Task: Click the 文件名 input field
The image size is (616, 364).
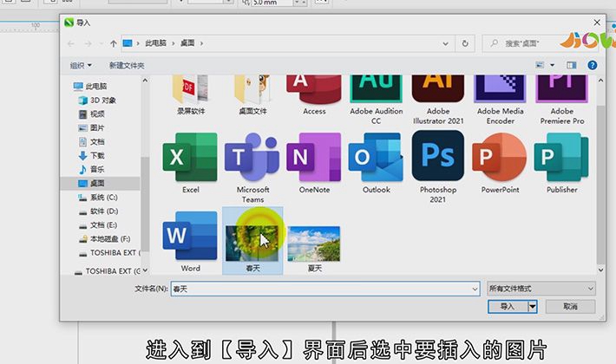Action: tap(325, 289)
